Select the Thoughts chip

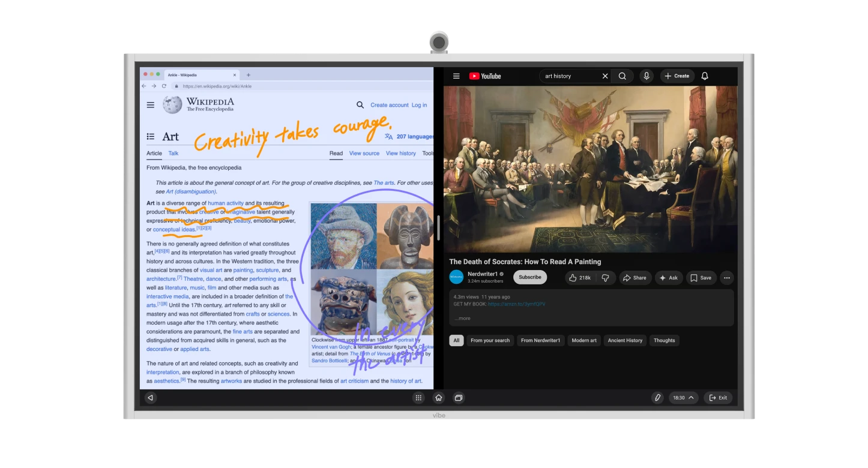pyautogui.click(x=664, y=340)
